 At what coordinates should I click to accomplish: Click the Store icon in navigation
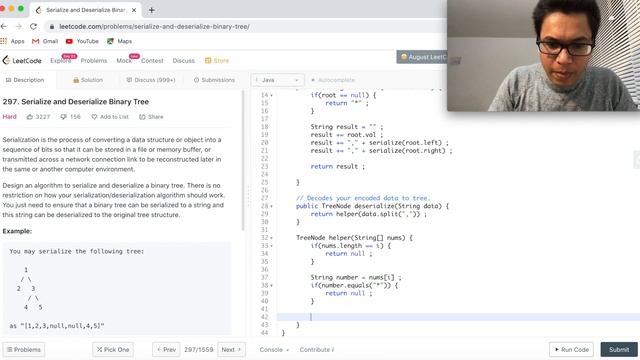208,60
